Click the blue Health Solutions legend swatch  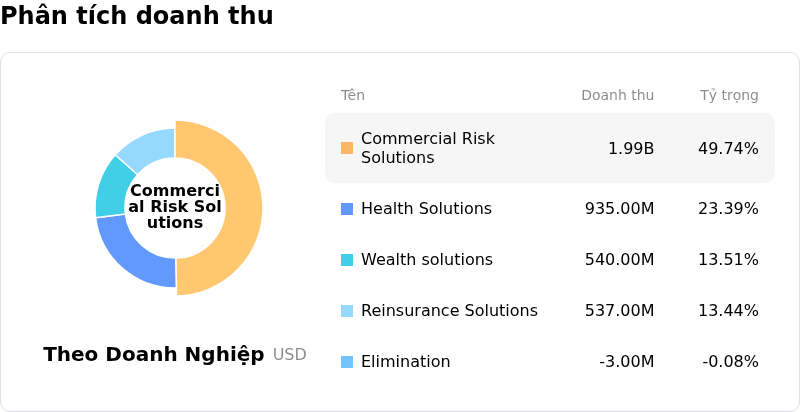coord(347,209)
